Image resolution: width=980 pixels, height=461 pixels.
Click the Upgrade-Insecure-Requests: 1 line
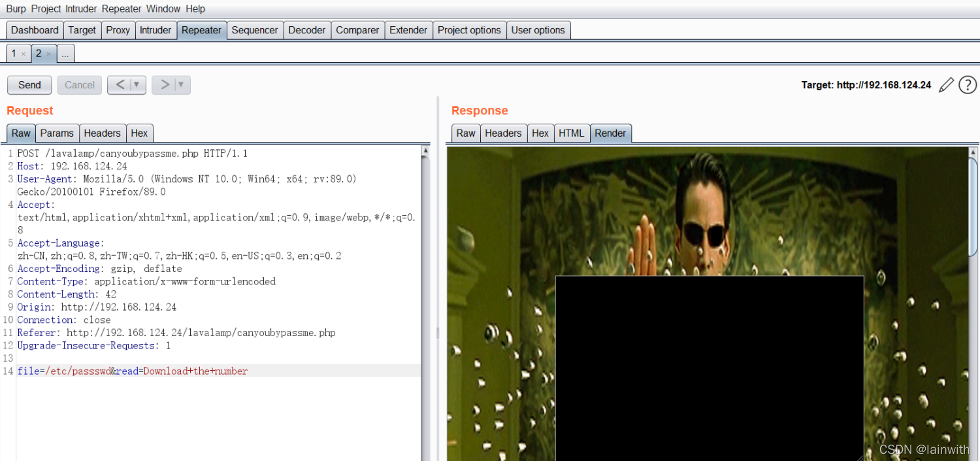click(94, 345)
